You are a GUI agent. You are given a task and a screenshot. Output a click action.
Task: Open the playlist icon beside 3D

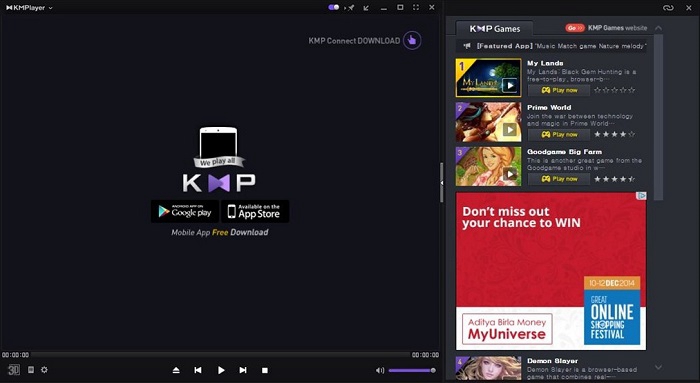(31, 370)
